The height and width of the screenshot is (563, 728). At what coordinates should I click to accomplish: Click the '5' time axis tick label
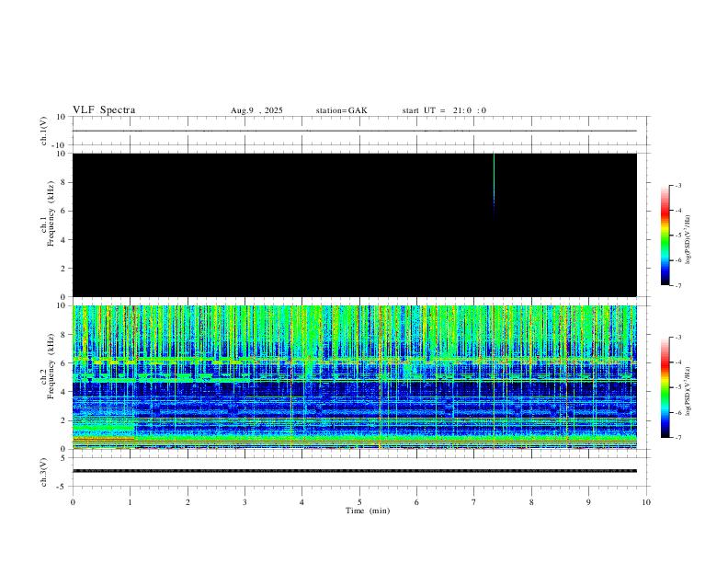[x=359, y=502]
